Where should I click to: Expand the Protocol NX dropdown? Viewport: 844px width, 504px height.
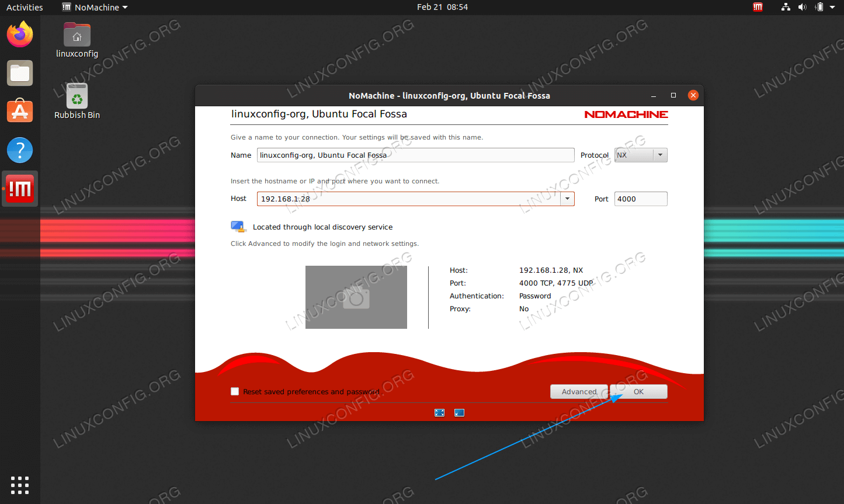660,155
